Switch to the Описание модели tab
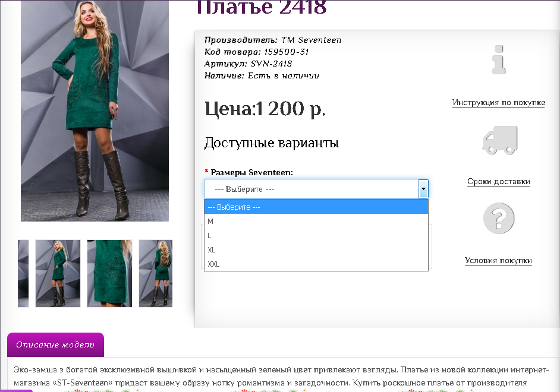This screenshot has height=392, width=560. [55, 344]
